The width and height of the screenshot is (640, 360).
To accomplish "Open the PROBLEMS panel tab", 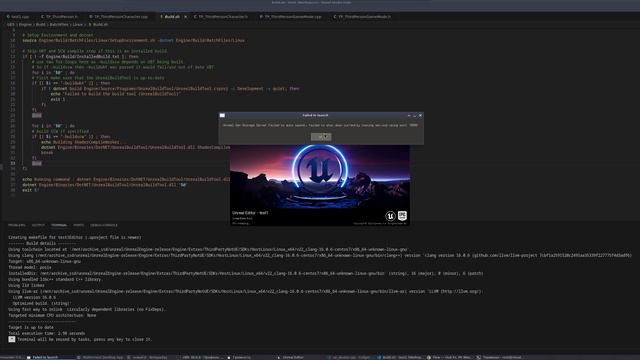I will tap(17, 225).
